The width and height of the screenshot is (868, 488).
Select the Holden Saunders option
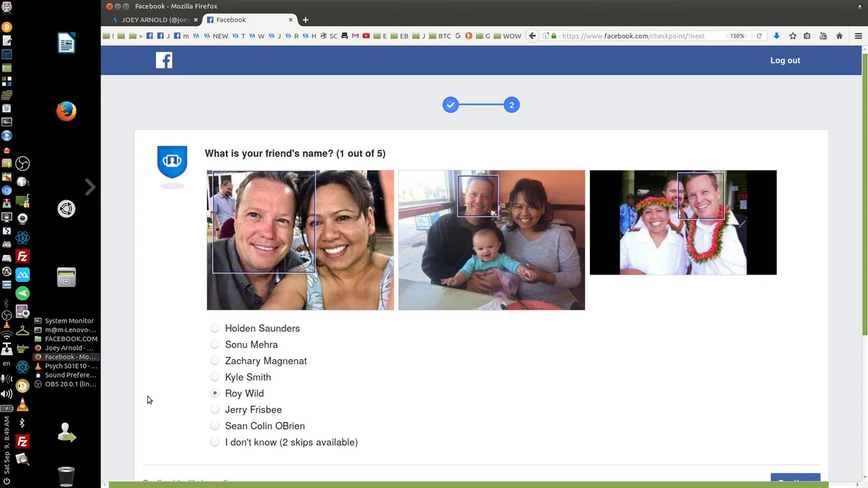click(x=215, y=328)
